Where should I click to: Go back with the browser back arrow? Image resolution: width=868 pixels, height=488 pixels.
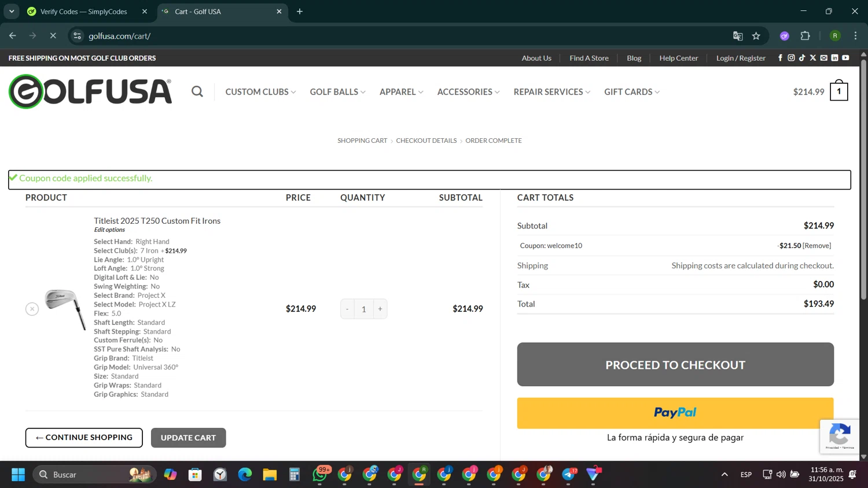click(x=13, y=36)
